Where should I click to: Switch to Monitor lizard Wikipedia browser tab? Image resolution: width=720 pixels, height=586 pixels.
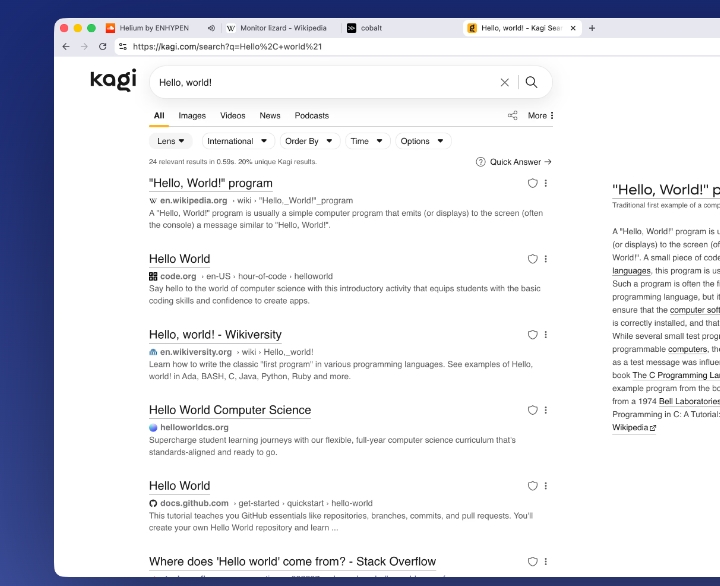(x=282, y=28)
